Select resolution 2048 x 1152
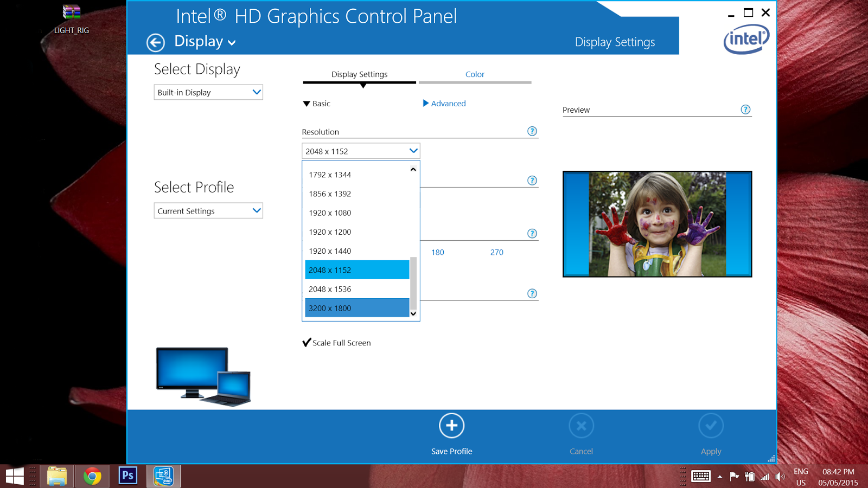This screenshot has height=488, width=868. [357, 269]
